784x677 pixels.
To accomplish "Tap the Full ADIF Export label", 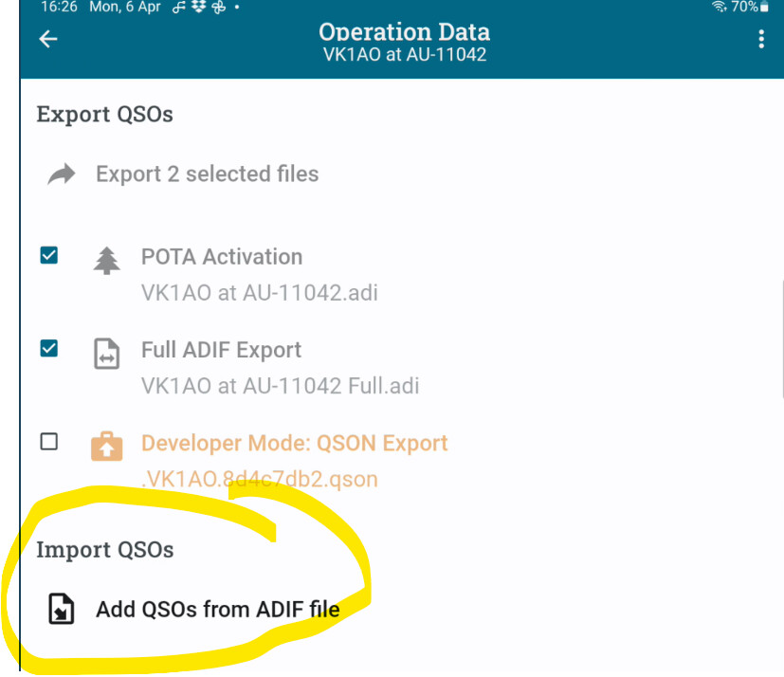I will click(221, 350).
